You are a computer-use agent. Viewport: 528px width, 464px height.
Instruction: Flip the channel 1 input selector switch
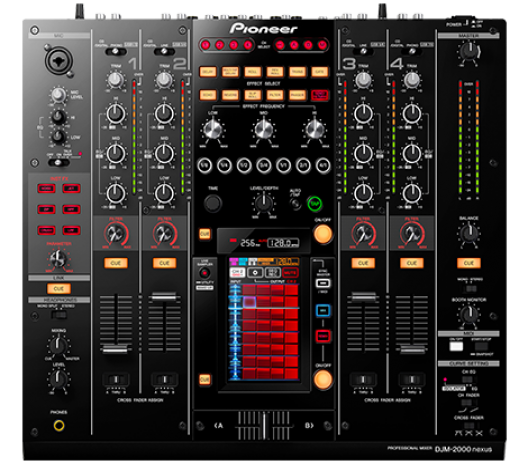tap(116, 52)
